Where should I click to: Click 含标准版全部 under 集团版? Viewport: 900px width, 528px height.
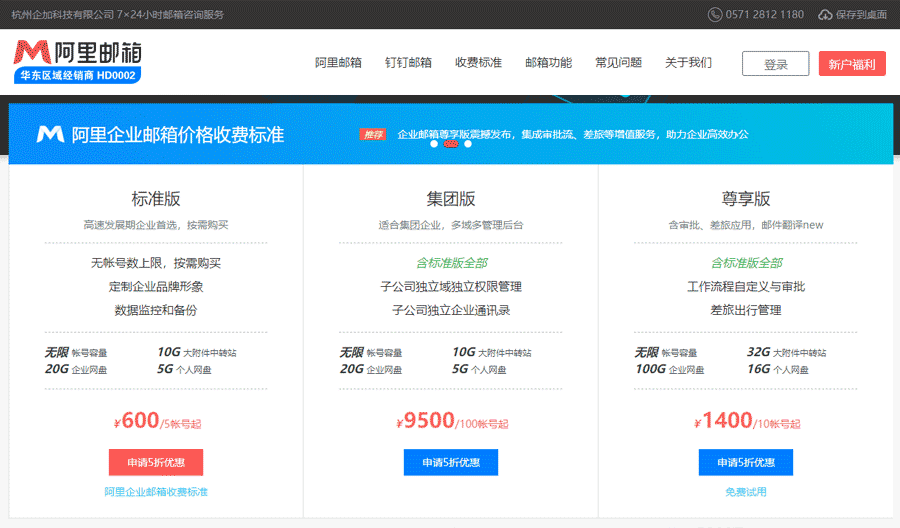(x=452, y=263)
